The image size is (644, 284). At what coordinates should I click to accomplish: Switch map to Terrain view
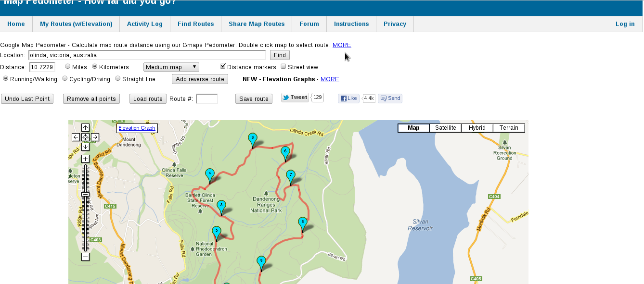(x=509, y=128)
